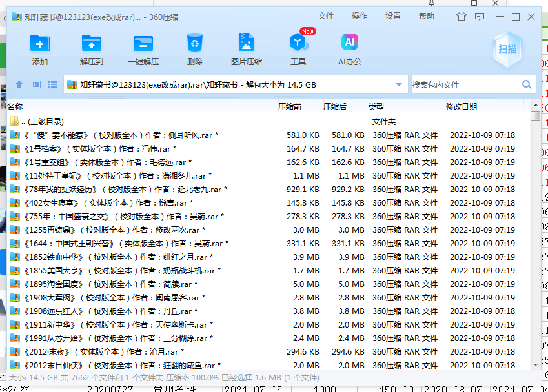Open the 操作 menu
The width and height of the screenshot is (548, 392).
pyautogui.click(x=360, y=16)
